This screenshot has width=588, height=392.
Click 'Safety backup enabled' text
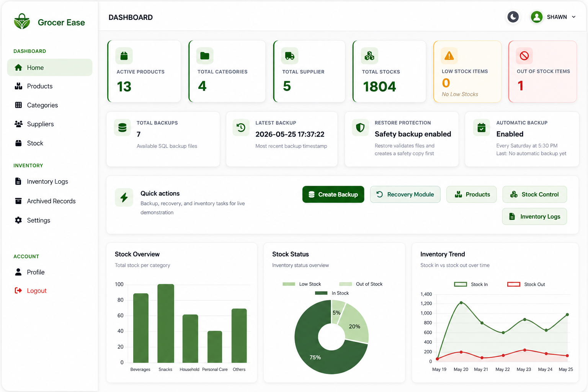coord(413,134)
